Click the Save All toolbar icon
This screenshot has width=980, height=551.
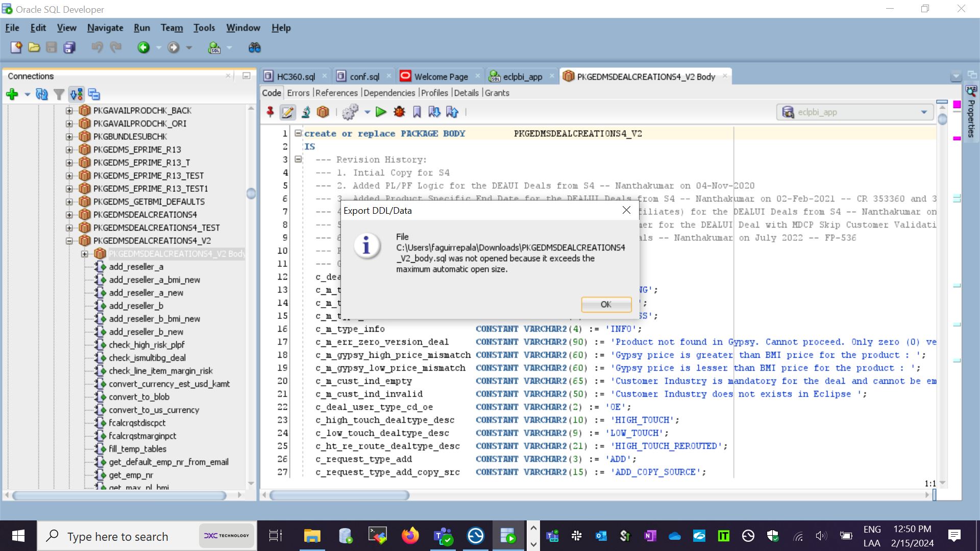(69, 47)
